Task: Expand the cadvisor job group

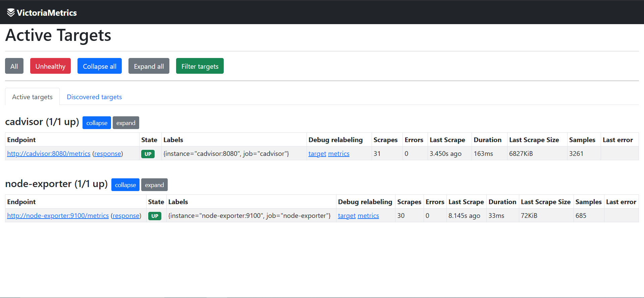Action: 126,123
